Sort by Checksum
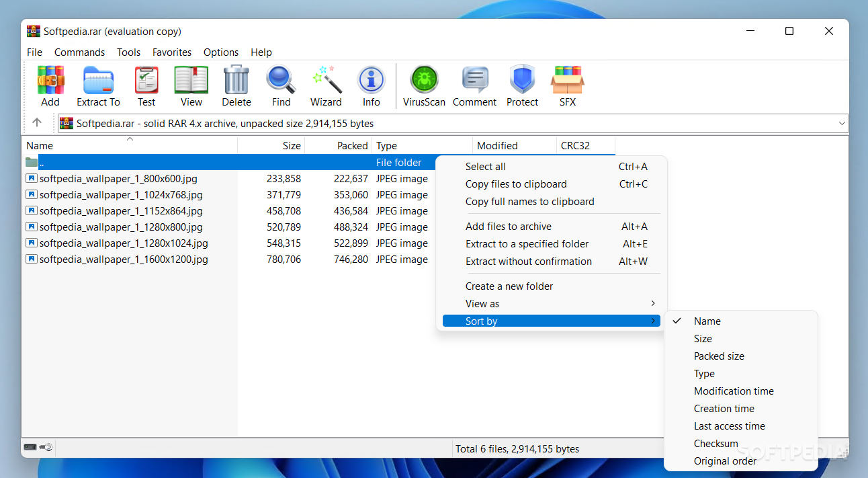Screen dimensions: 868x478 click(x=741, y=443)
